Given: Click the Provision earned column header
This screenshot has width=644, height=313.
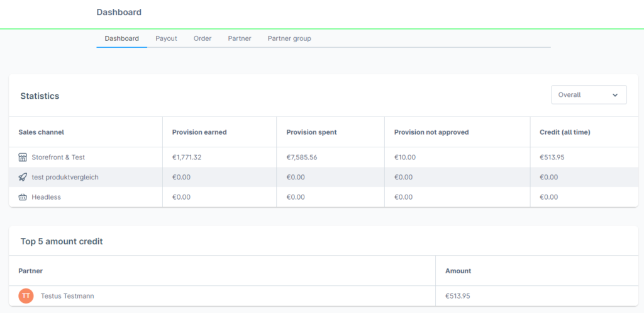Looking at the screenshot, I should pos(199,132).
